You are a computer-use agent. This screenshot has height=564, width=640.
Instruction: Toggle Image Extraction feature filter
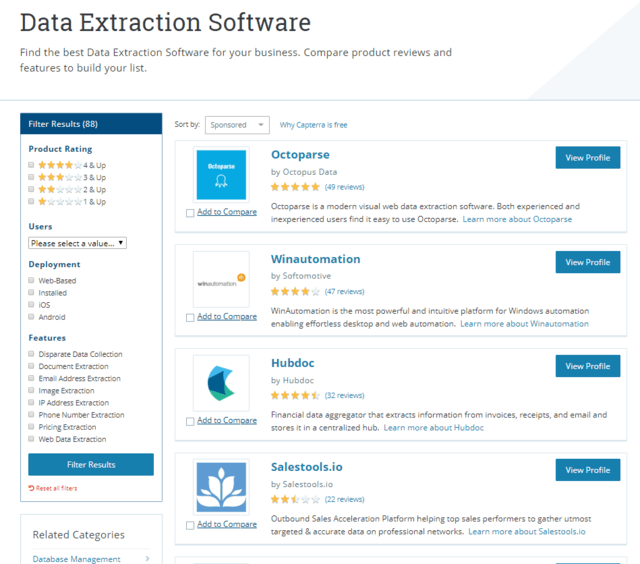tap(31, 390)
